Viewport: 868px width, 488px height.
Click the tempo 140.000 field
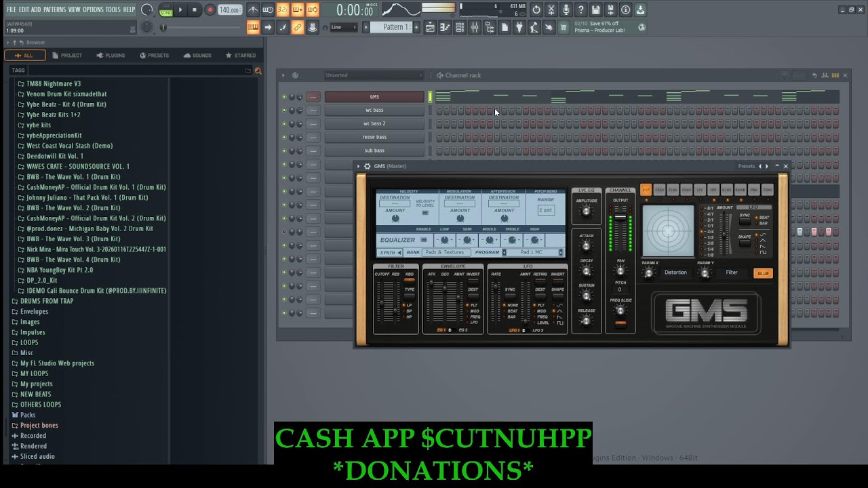[229, 10]
